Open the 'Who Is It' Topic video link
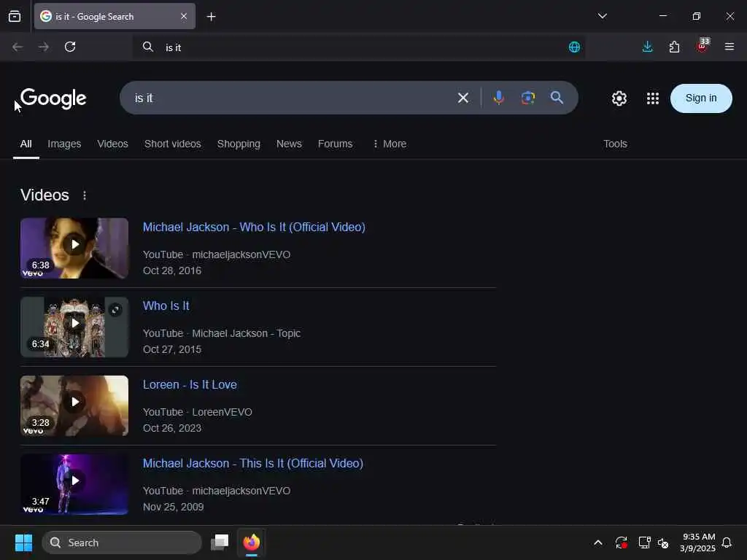 click(166, 306)
